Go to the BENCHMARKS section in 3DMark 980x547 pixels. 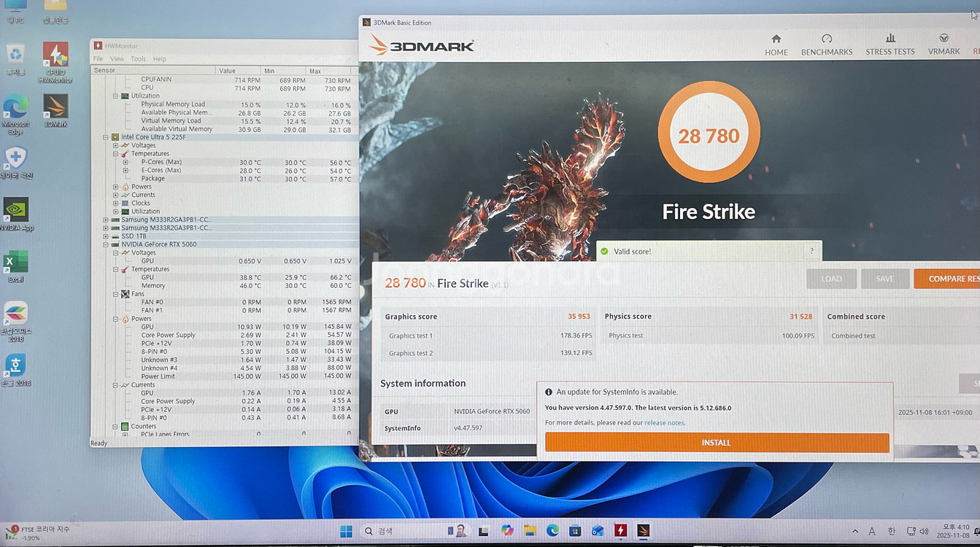826,44
